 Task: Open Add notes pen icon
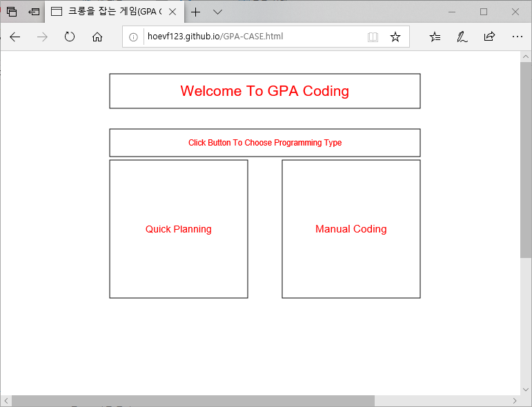click(462, 37)
